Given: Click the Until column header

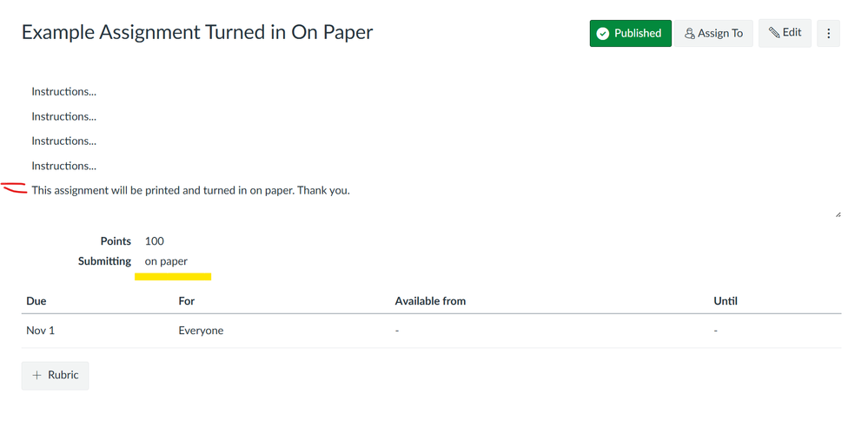Looking at the screenshot, I should 726,301.
